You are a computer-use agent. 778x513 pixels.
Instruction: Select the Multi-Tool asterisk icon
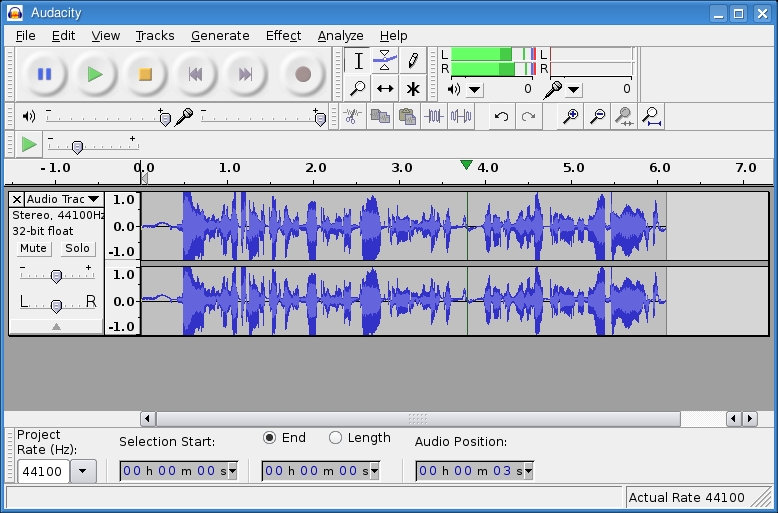pos(412,89)
